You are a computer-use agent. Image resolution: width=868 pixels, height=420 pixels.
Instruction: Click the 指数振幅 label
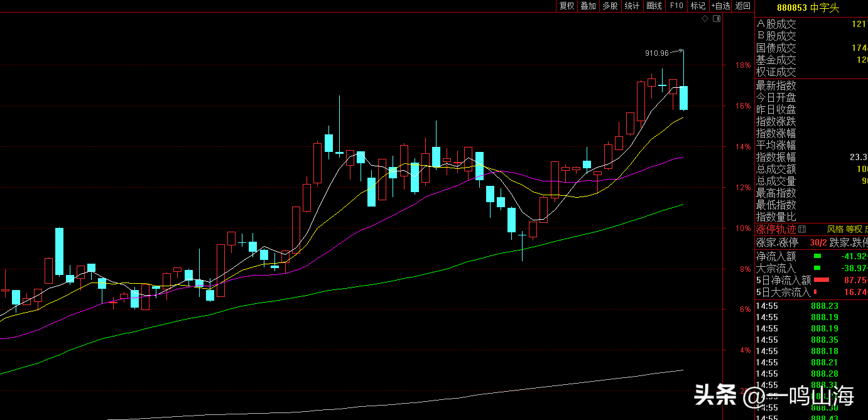click(776, 157)
